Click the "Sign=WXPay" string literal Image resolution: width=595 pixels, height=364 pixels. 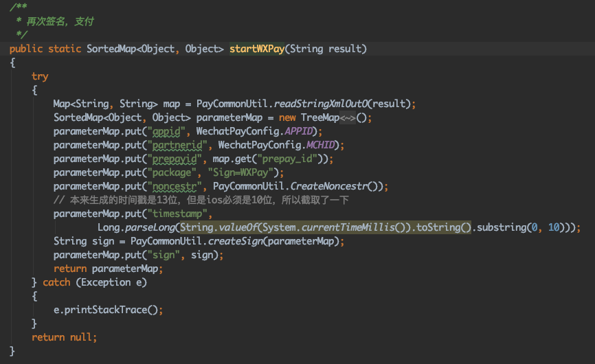click(240, 172)
